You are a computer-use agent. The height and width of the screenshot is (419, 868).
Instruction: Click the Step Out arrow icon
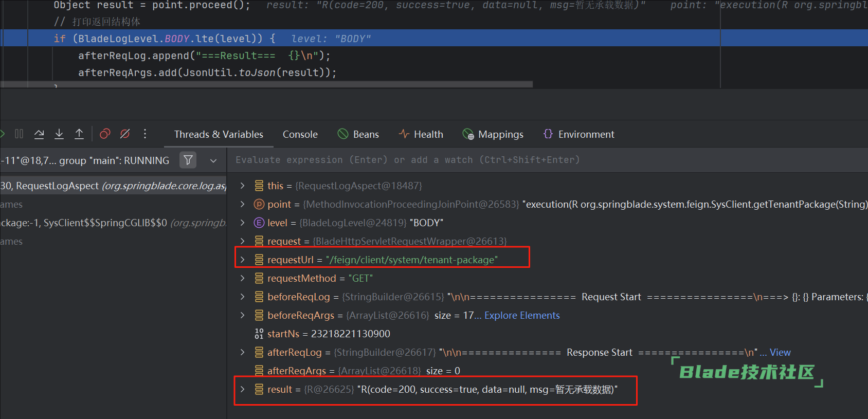tap(79, 134)
